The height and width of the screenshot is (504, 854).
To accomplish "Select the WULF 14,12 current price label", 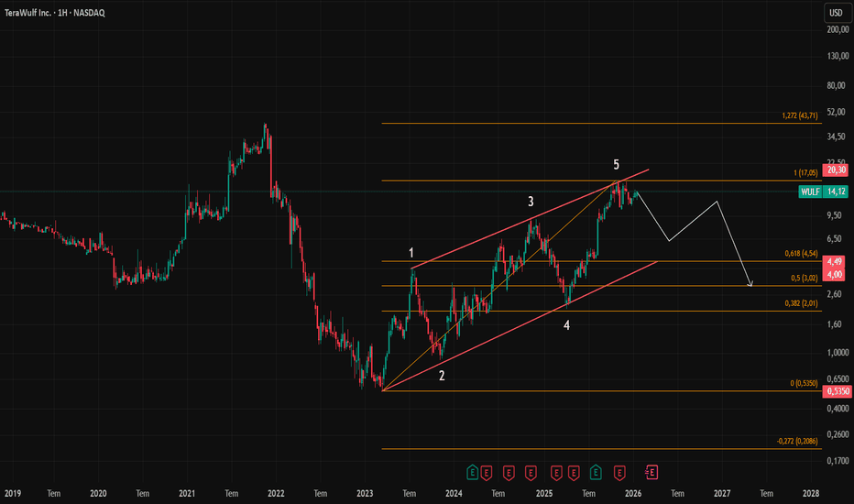I will click(x=823, y=192).
